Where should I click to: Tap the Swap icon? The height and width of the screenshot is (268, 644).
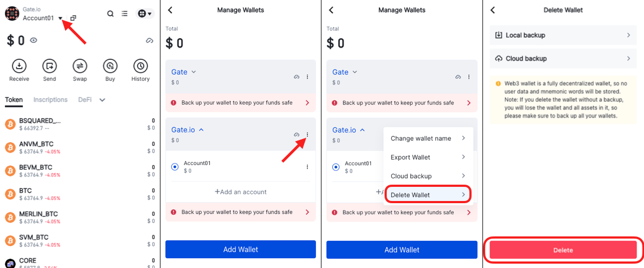(x=80, y=66)
